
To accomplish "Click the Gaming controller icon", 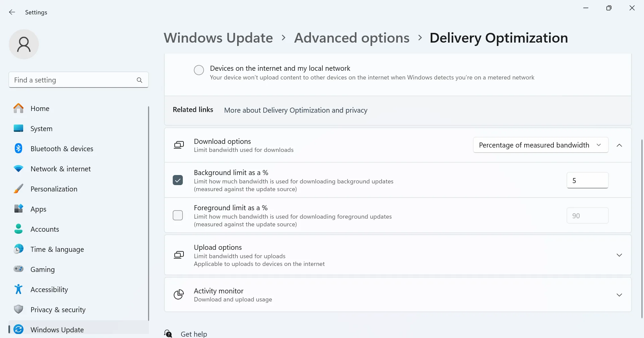I will [x=18, y=269].
